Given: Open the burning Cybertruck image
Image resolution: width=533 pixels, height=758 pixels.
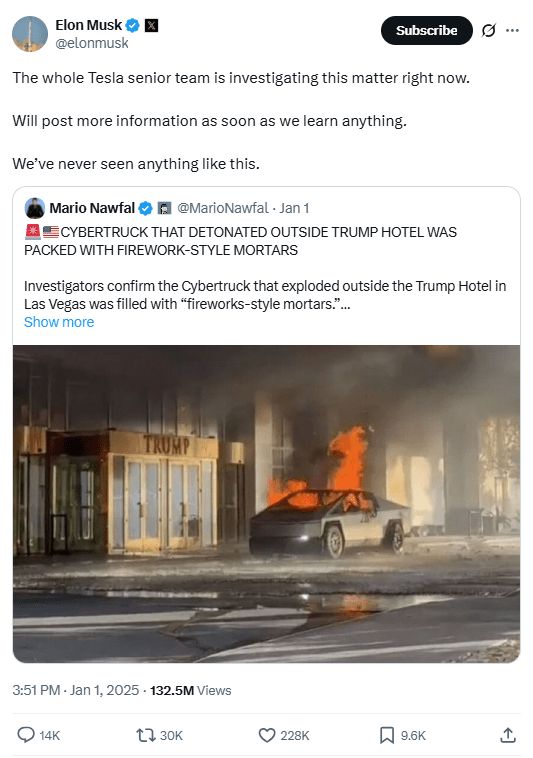Looking at the screenshot, I should [266, 504].
